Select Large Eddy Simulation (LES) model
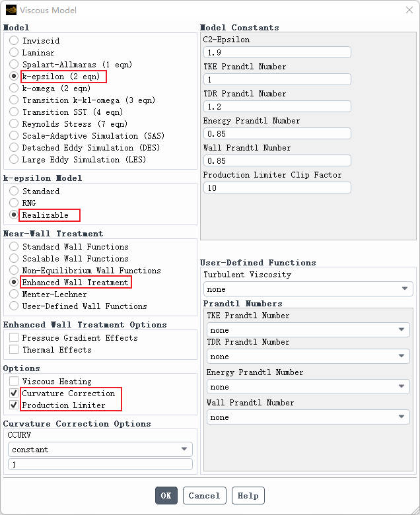 click(14, 160)
